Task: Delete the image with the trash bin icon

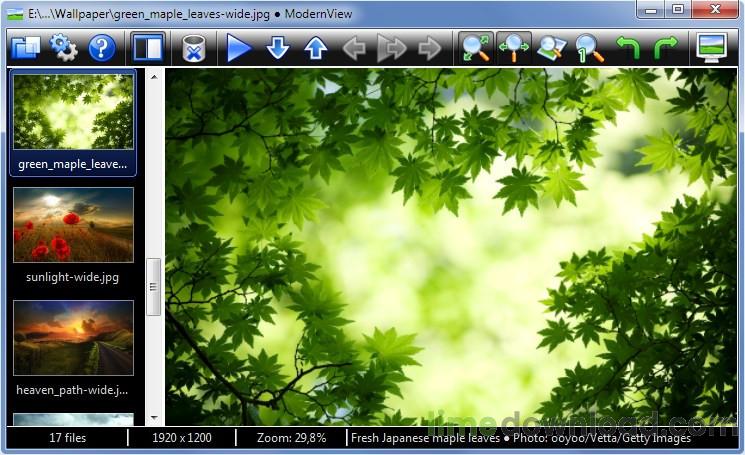Action: point(194,48)
